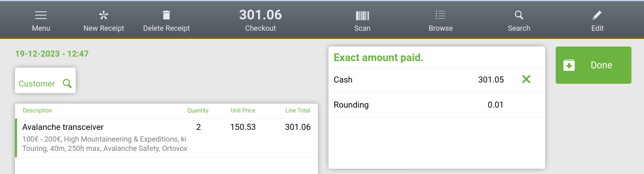Screen dimensions: 644x174
Task: Click the Delete Receipt trash icon
Action: pyautogui.click(x=166, y=15)
